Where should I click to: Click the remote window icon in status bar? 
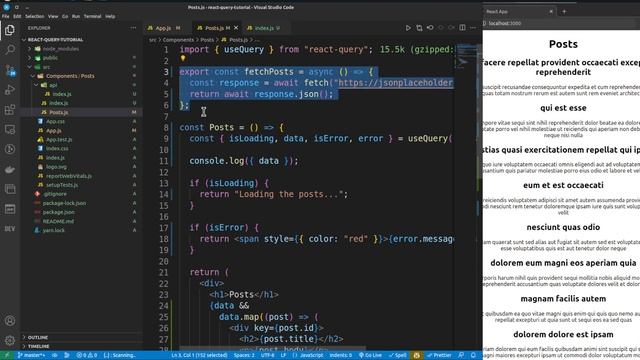pos(7,355)
